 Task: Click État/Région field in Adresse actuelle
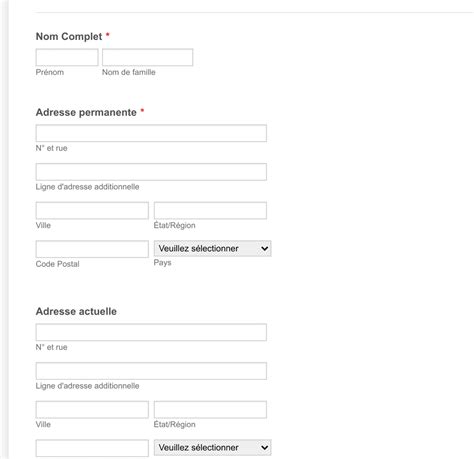point(210,409)
